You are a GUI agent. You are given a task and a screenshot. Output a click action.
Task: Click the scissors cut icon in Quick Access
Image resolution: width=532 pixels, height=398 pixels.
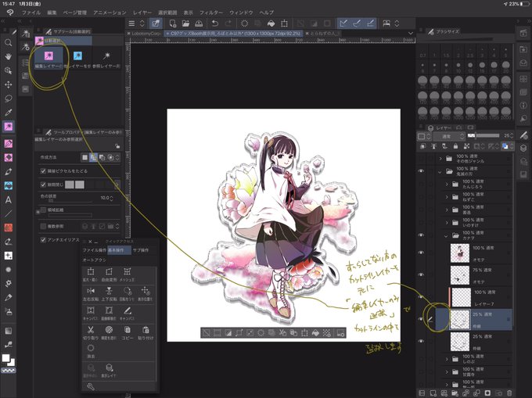click(x=91, y=329)
